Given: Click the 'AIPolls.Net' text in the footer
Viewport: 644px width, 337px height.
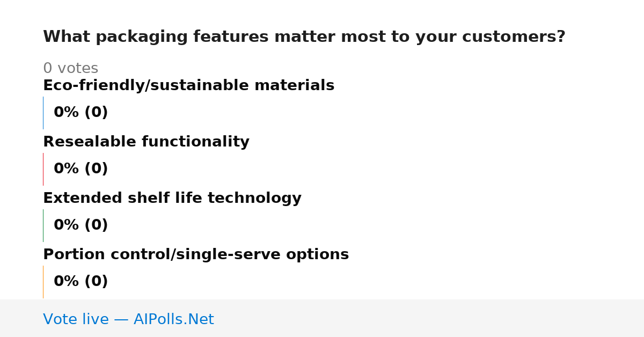Looking at the screenshot, I should [x=173, y=319].
